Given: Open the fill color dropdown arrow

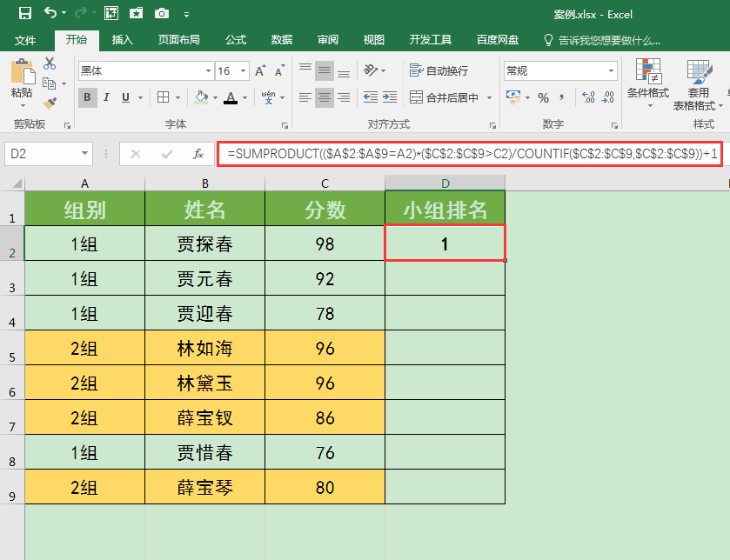Looking at the screenshot, I should coord(215,97).
